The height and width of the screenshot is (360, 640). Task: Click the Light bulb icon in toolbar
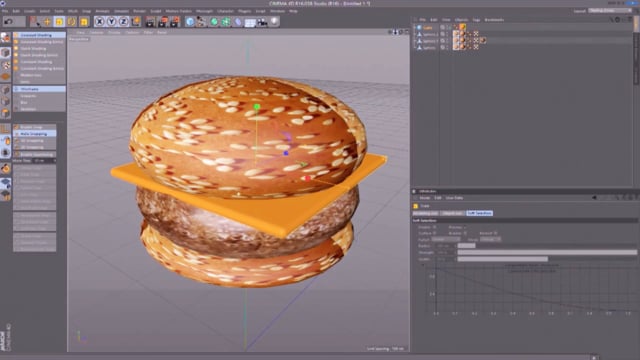274,21
